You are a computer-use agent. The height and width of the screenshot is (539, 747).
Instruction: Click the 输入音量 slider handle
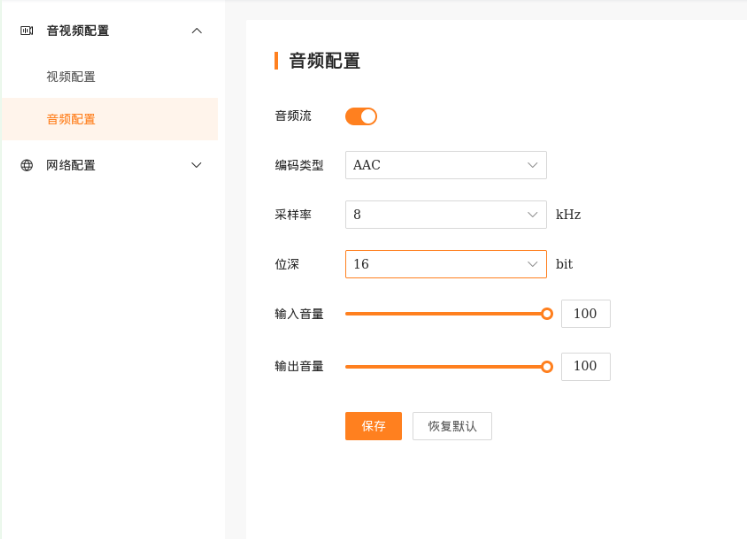tap(547, 314)
